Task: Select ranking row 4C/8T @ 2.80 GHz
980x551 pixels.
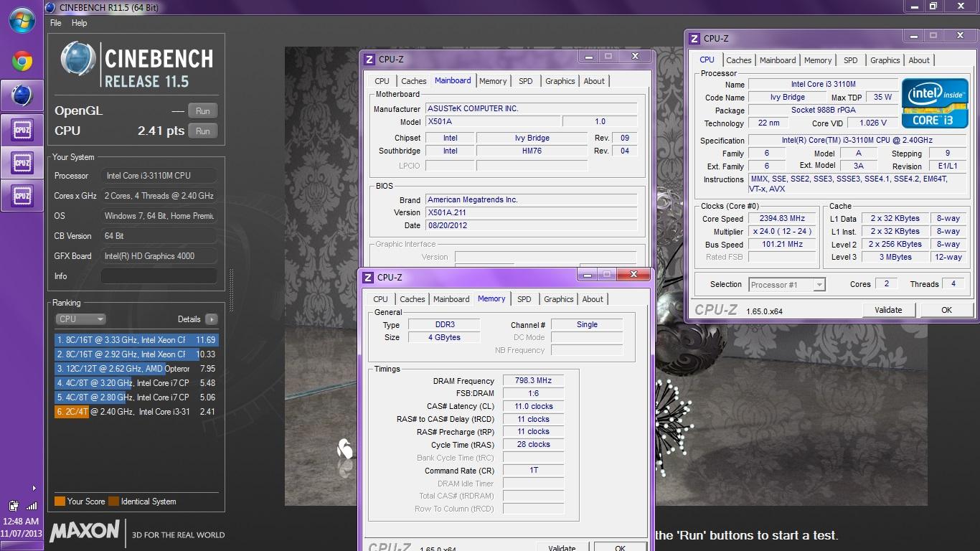Action: point(136,397)
